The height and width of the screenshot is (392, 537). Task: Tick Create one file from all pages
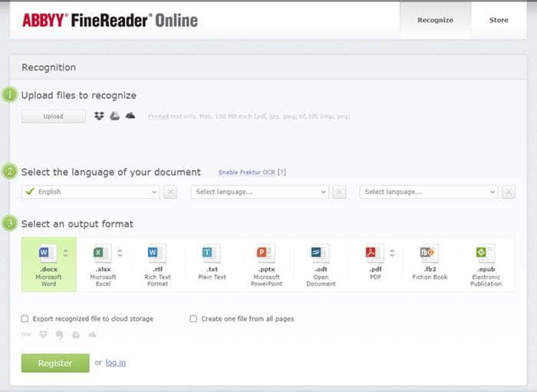(x=193, y=318)
